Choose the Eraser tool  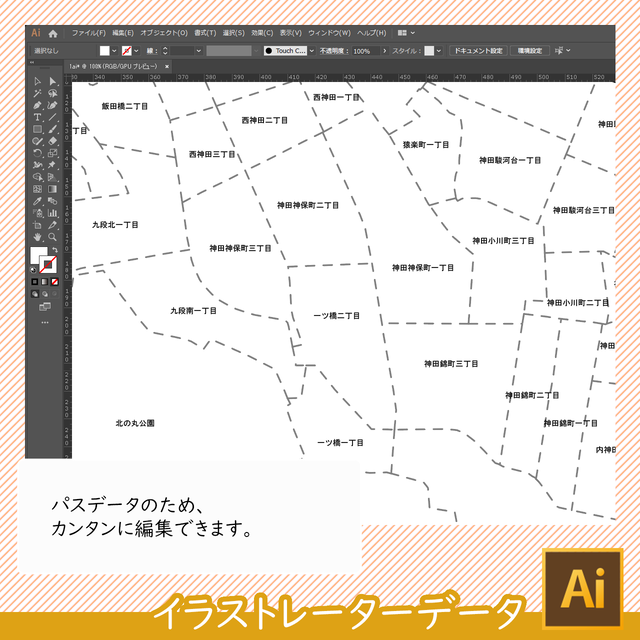point(52,141)
